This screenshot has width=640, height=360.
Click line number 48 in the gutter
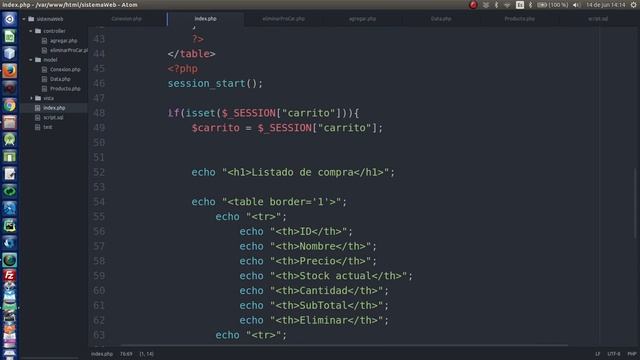(x=99, y=113)
